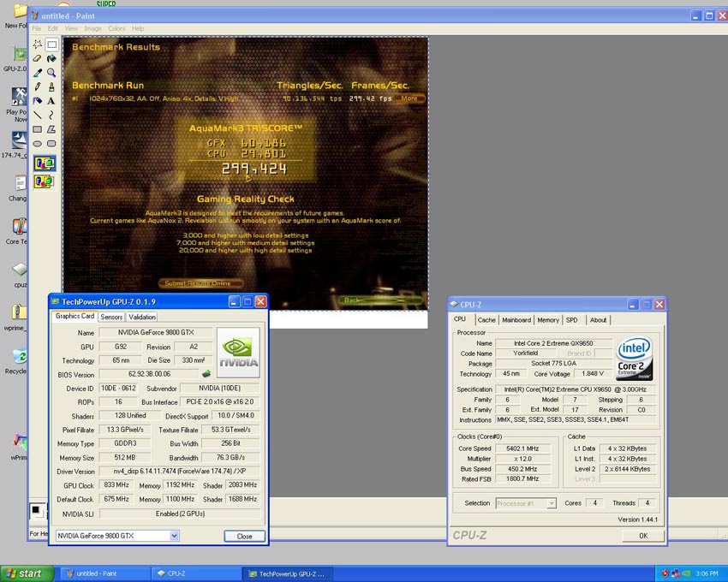The height and width of the screenshot is (582, 728).
Task: Choose the Pencil tool in Paint
Action: tap(38, 86)
